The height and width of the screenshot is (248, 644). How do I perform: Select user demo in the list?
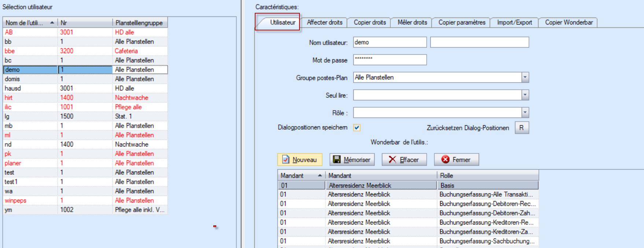[85, 70]
